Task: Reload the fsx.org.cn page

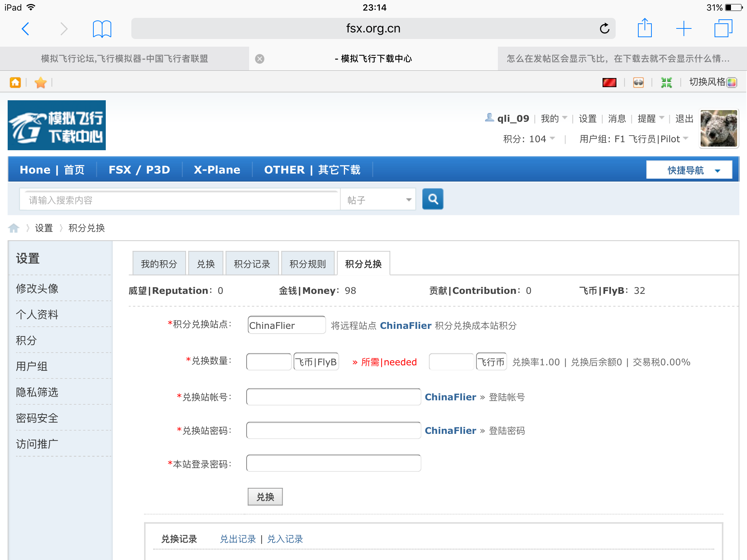Action: point(604,28)
